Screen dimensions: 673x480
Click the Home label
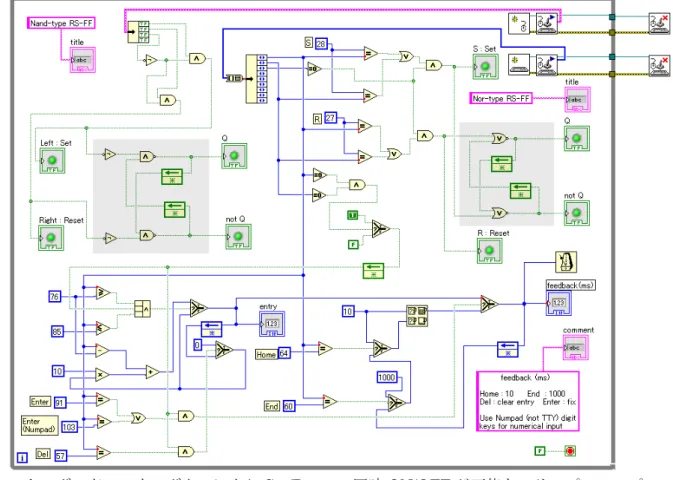pyautogui.click(x=266, y=354)
